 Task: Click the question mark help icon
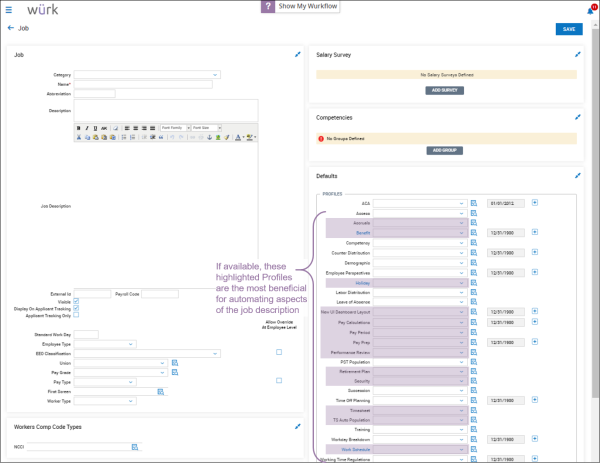click(268, 6)
